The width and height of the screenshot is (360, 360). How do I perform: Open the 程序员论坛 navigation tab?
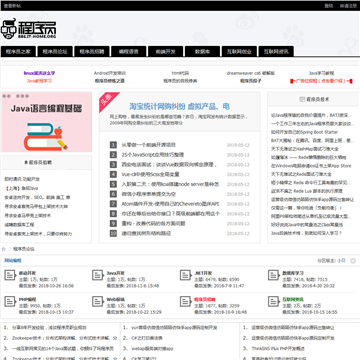pyautogui.click(x=55, y=52)
